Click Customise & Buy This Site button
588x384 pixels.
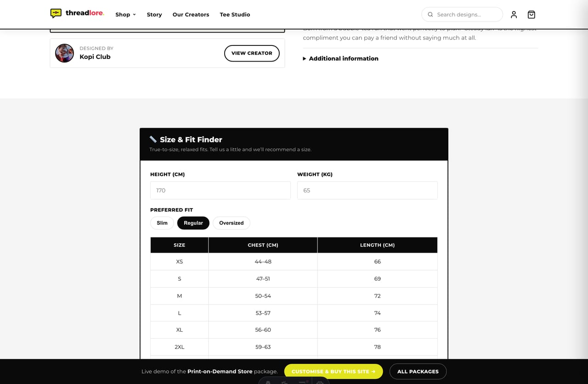pos(334,372)
